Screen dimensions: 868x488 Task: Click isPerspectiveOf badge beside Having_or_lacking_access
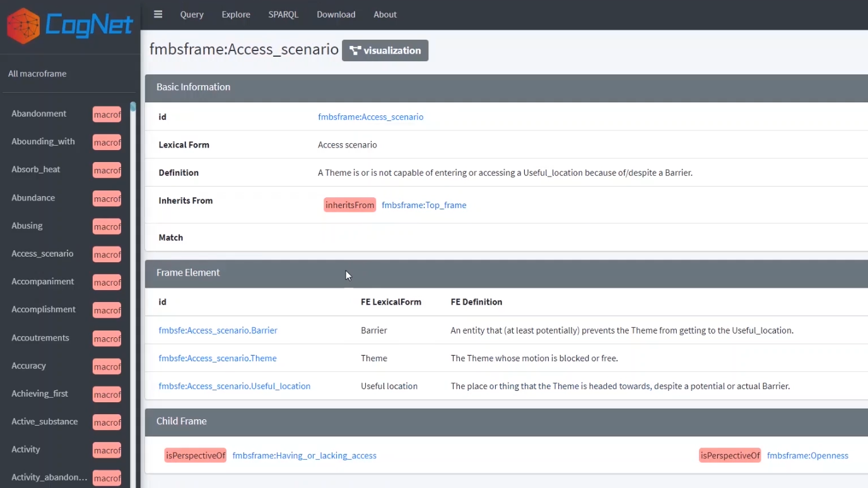click(195, 455)
